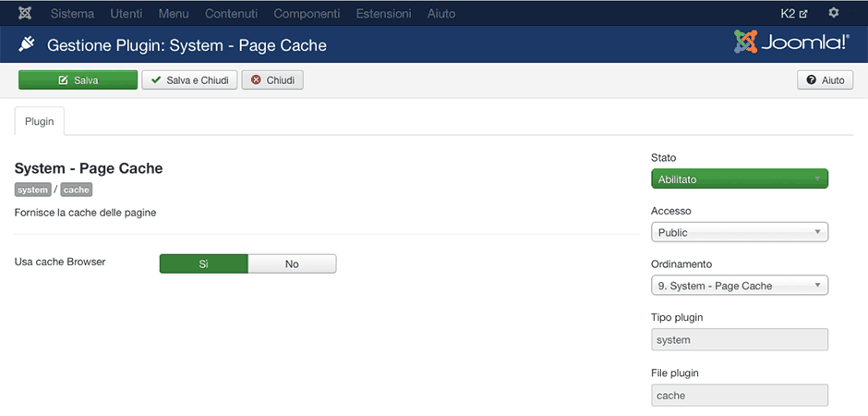This screenshot has height=416, width=868.
Task: Open the K2 external site link
Action: click(x=794, y=13)
